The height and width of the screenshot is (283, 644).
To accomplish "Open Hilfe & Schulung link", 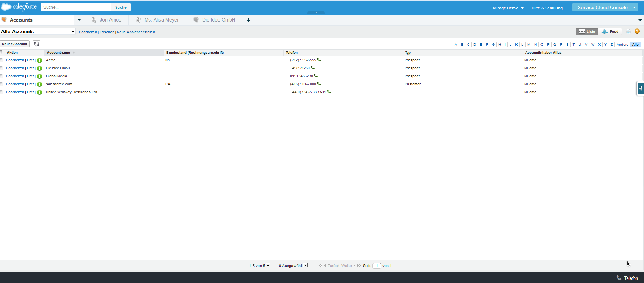I will coord(547,8).
